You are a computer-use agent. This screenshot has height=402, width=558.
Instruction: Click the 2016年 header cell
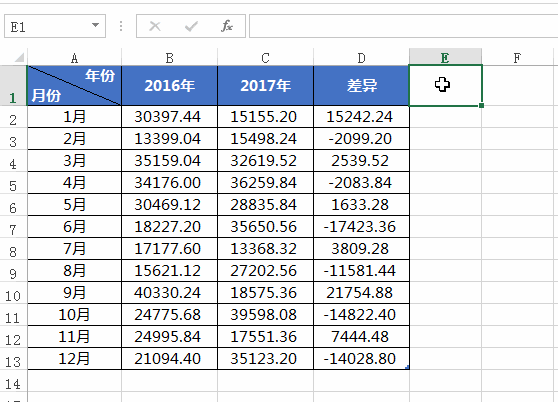point(169,86)
